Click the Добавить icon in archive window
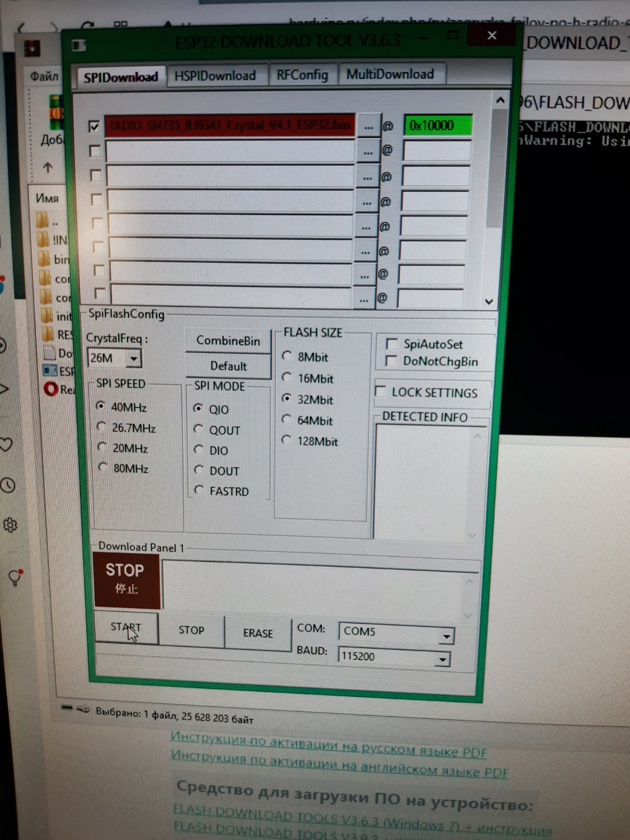Image resolution: width=630 pixels, height=840 pixels. pyautogui.click(x=55, y=112)
